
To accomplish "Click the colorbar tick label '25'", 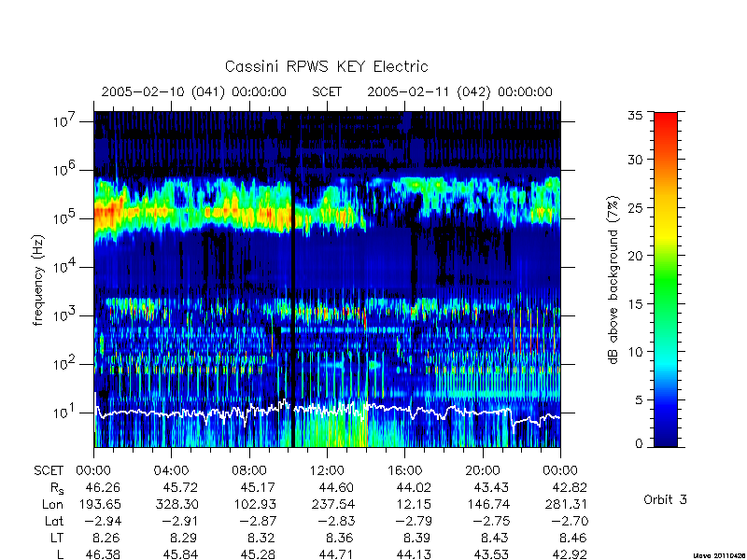I will pyautogui.click(x=635, y=208).
